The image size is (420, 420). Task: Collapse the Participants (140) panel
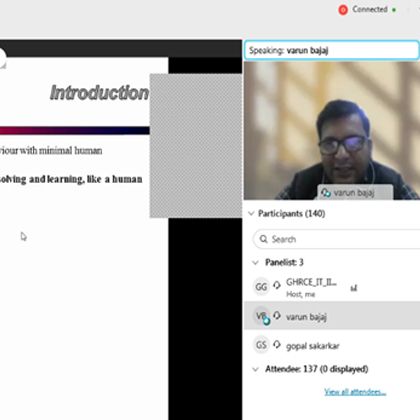point(251,213)
